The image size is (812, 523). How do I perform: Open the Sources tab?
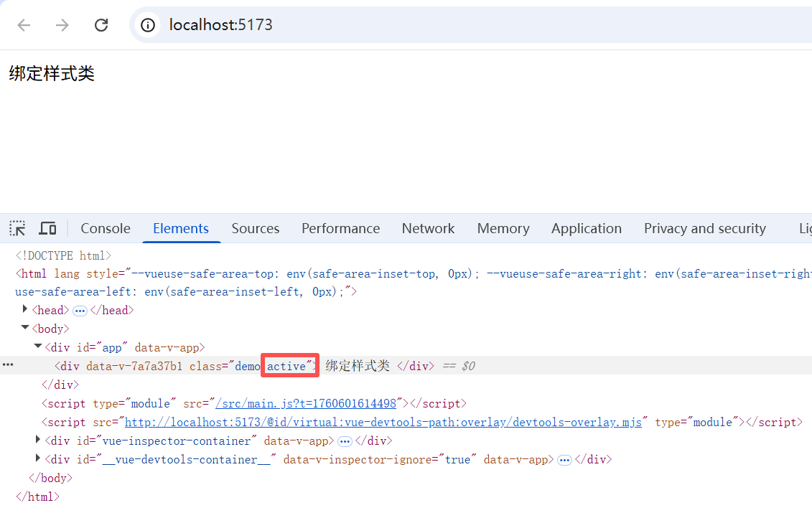pyautogui.click(x=256, y=228)
